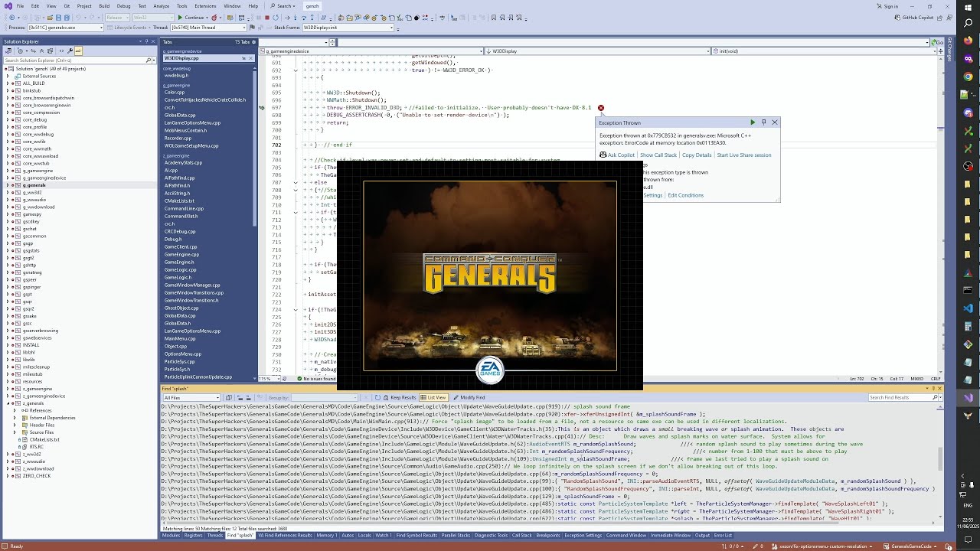Click the red exception error icon in editor

(601, 108)
